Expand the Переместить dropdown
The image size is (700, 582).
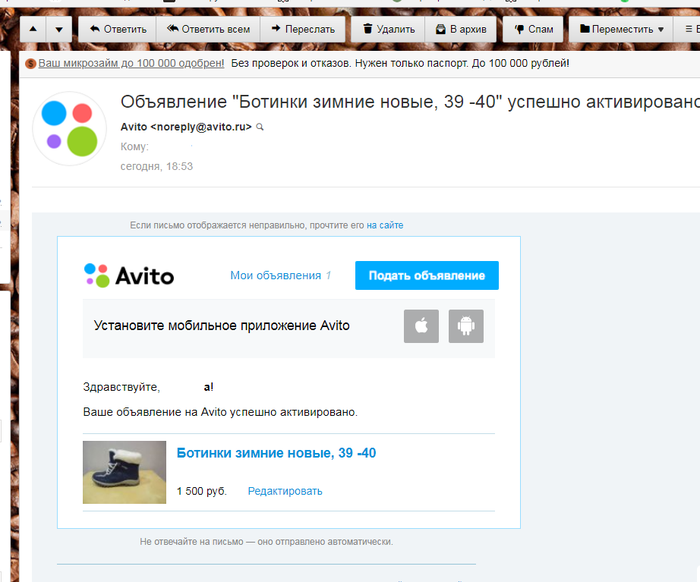pyautogui.click(x=620, y=29)
